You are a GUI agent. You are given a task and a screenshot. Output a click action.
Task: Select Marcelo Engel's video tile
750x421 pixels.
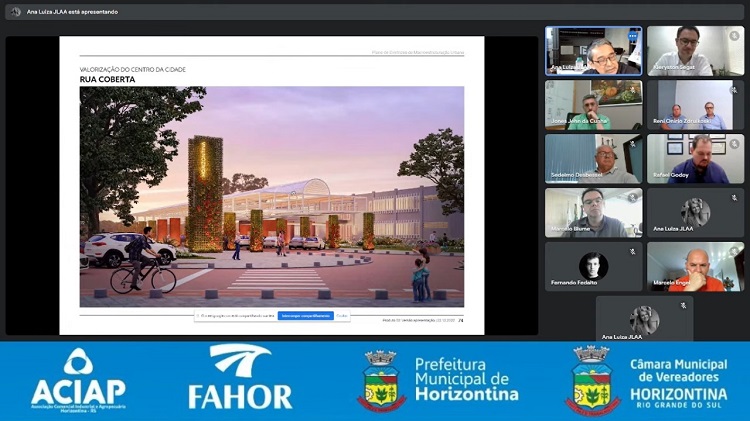(x=695, y=267)
